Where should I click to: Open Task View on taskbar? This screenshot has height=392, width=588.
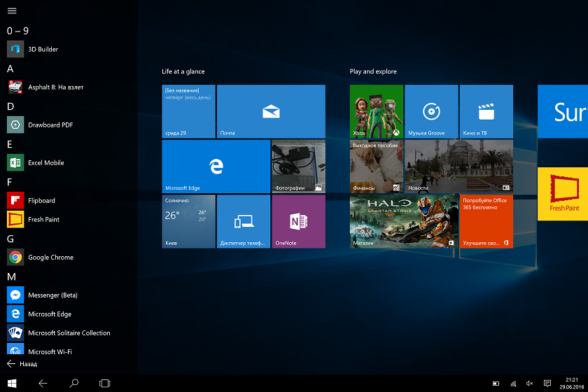click(104, 384)
